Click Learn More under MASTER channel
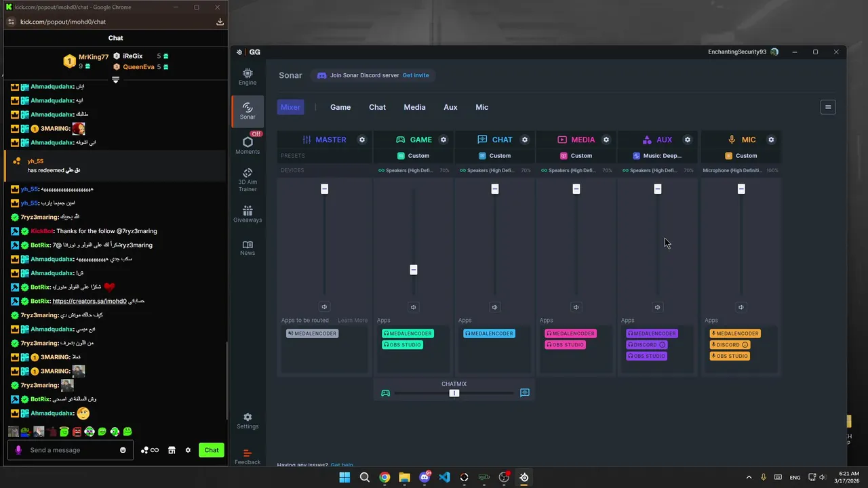Viewport: 868px width, 488px height. tap(353, 321)
